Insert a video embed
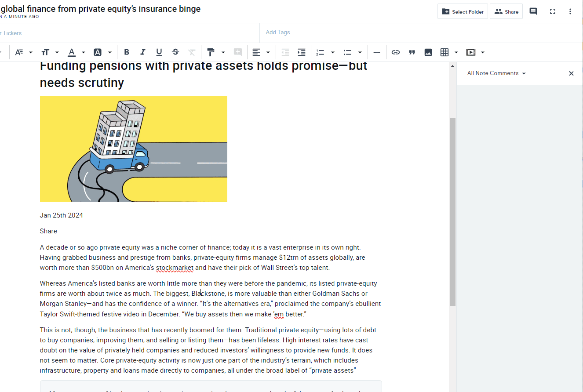This screenshot has height=392, width=583. (471, 52)
